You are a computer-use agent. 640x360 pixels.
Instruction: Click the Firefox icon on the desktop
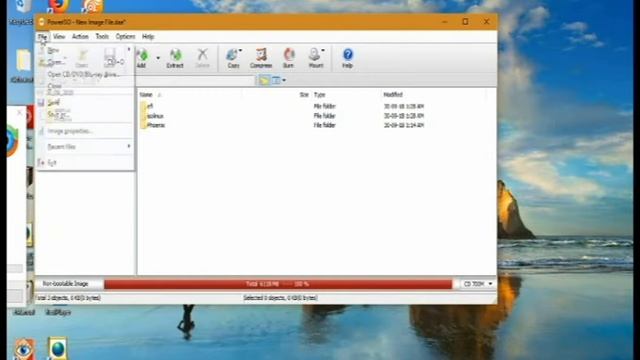click(59, 6)
